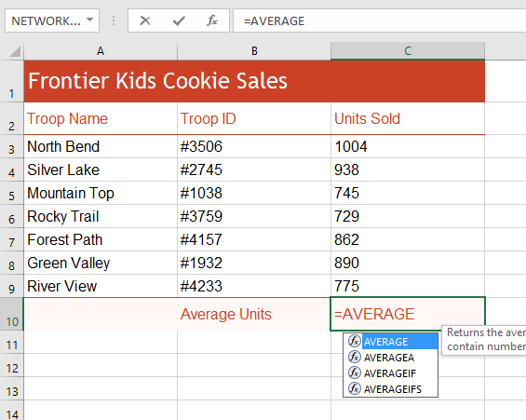Cancel the formula entry with X icon
The height and width of the screenshot is (420, 526).
pyautogui.click(x=145, y=20)
